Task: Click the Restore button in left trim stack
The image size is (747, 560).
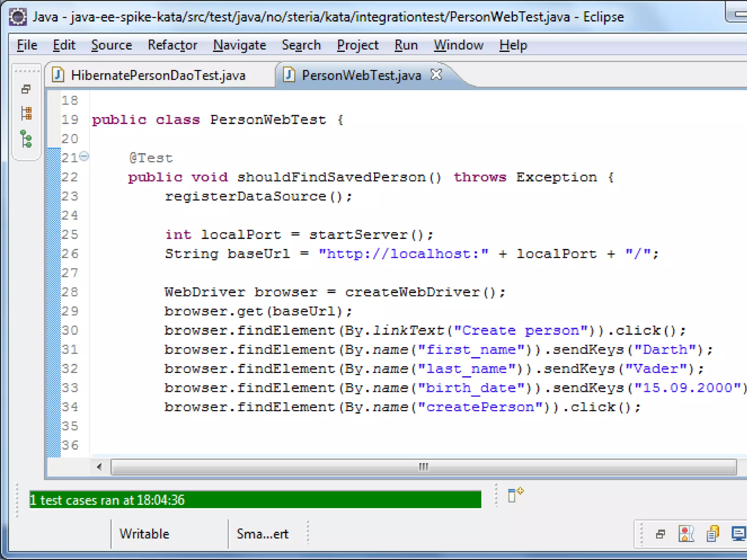Action: pyautogui.click(x=26, y=89)
